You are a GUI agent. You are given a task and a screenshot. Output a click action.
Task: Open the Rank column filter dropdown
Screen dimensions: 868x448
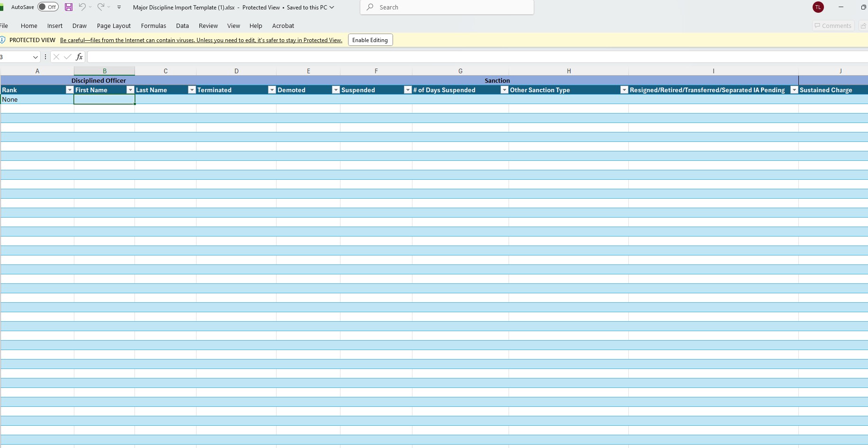(x=70, y=90)
